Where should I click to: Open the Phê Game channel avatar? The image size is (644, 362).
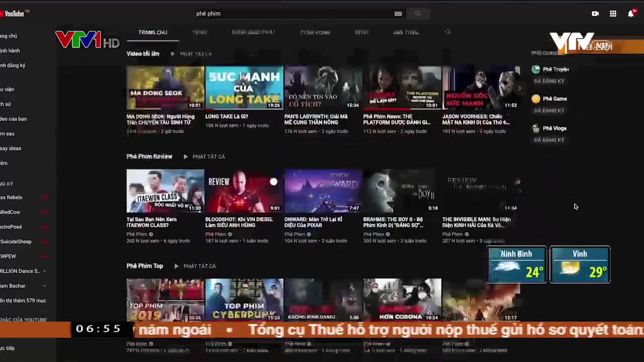536,99
